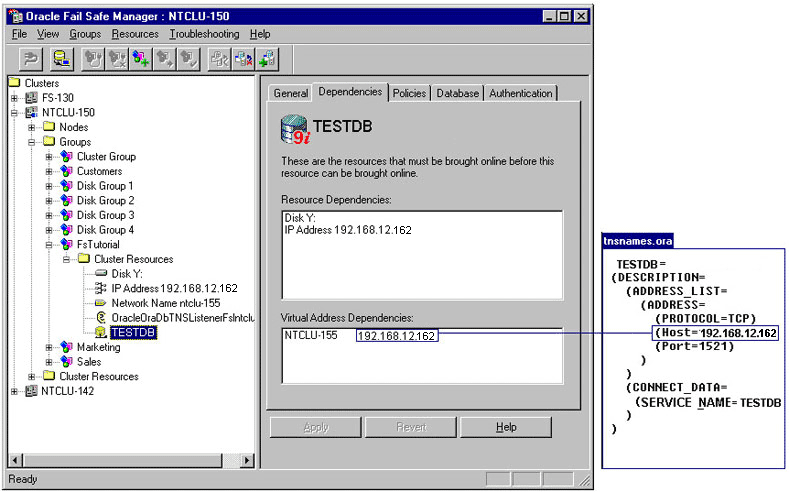Click the horizontal scrollbar thumb in tree pane
This screenshot has width=789, height=492.
[122, 460]
